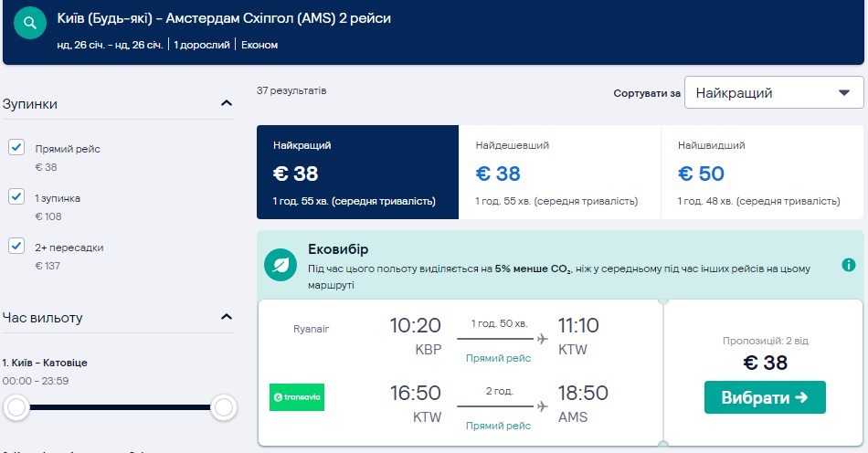The width and height of the screenshot is (868, 453).
Task: Click the left departure time slider handle
Action: tap(16, 407)
